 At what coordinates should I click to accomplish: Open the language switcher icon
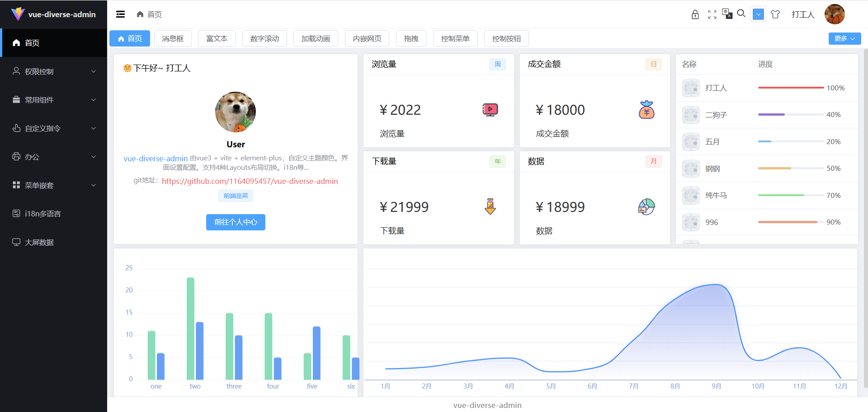coord(727,14)
